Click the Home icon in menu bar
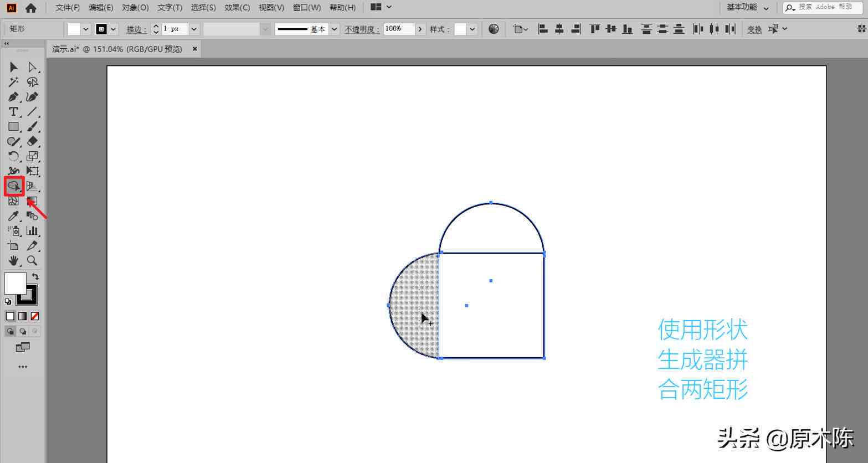Screen dimensions: 868x463 (x=31, y=8)
